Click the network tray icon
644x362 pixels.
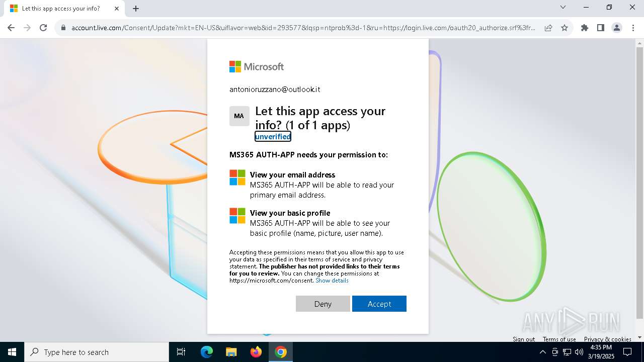[x=567, y=352]
